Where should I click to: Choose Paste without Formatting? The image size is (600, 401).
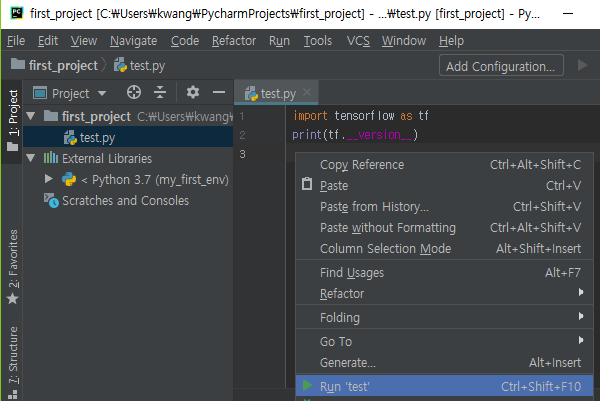click(444, 228)
